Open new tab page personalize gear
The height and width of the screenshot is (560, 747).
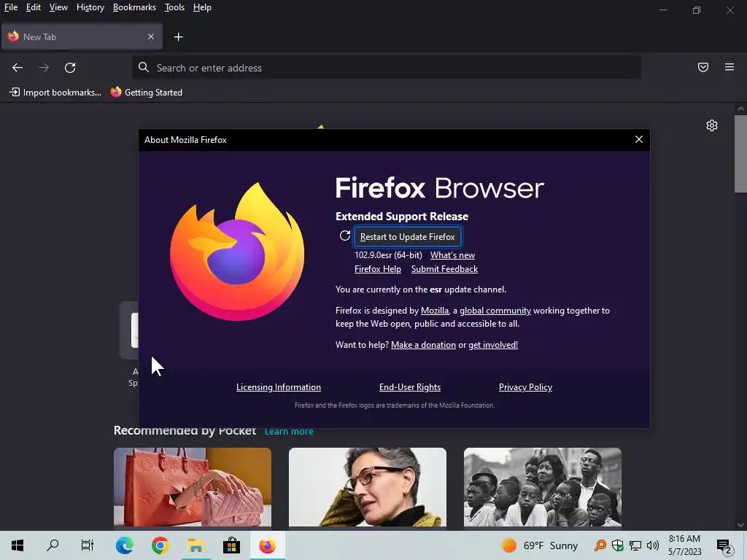click(712, 125)
